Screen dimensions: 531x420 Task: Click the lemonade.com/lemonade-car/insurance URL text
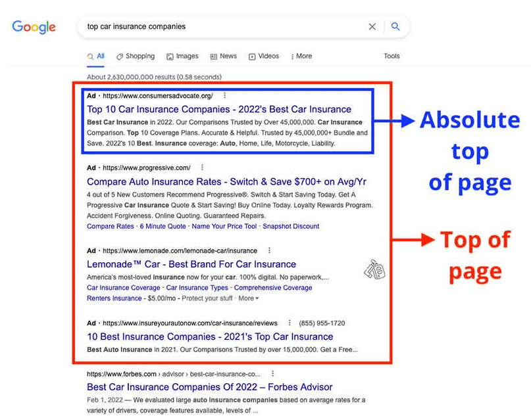coord(180,250)
